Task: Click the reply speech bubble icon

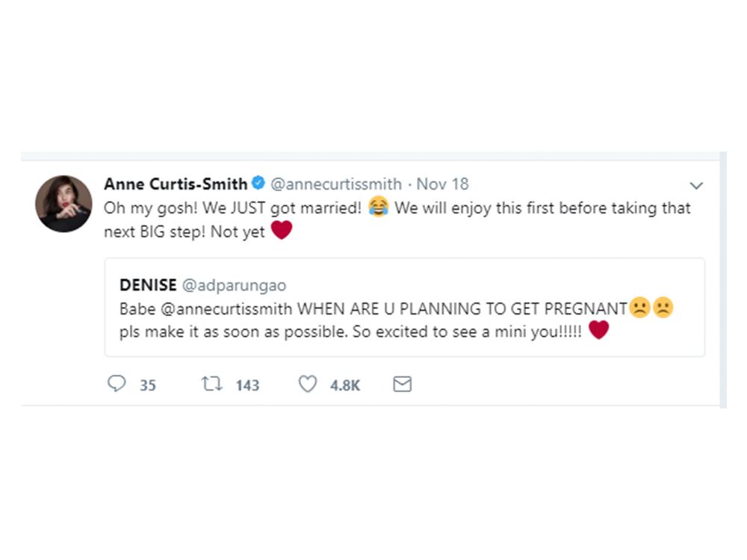Action: point(116,384)
